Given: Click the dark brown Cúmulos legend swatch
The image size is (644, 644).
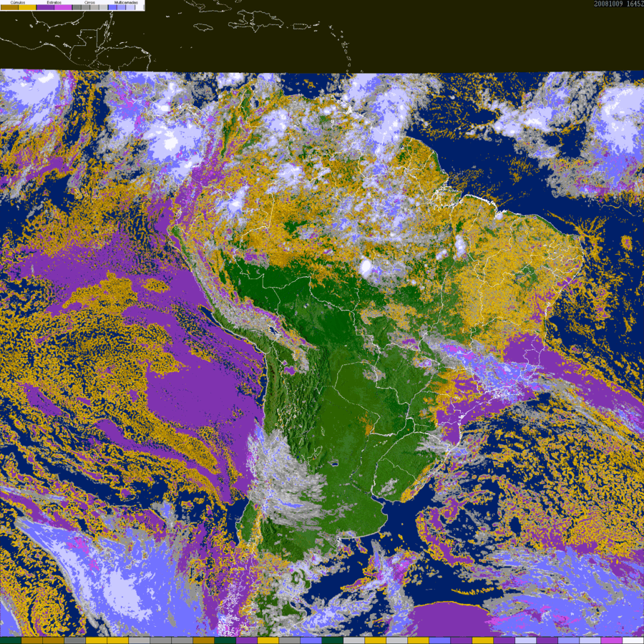Looking at the screenshot, I should [9, 7].
